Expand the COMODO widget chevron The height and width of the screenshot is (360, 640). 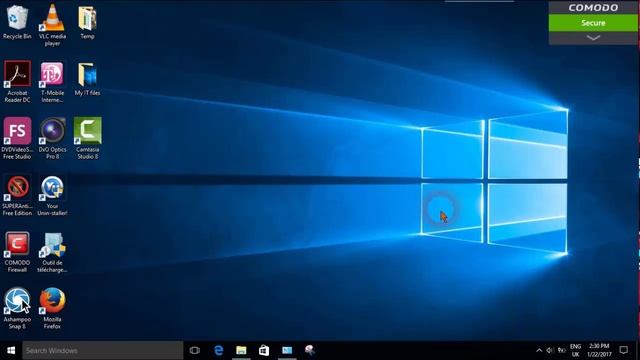click(x=593, y=38)
